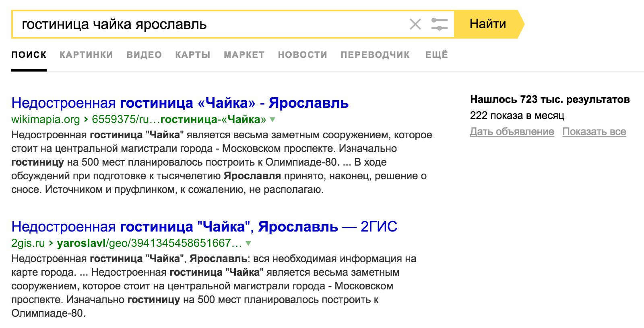Select the active Поиск tab

pos(29,55)
